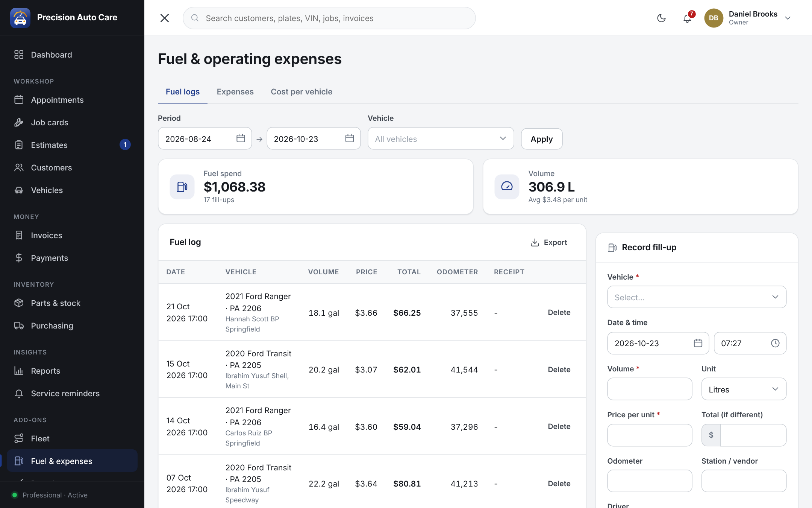The height and width of the screenshot is (508, 812).
Task: Switch to the Expenses tab
Action: click(x=235, y=92)
